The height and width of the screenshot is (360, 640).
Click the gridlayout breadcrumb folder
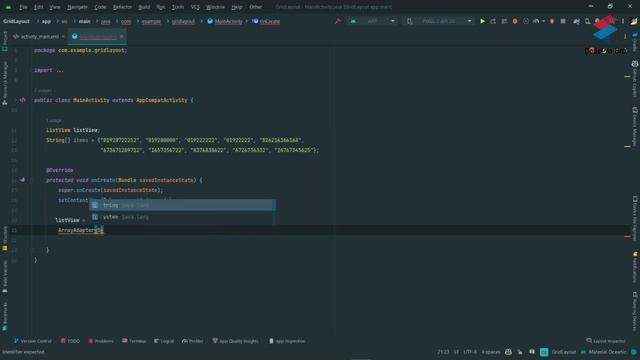point(183,21)
